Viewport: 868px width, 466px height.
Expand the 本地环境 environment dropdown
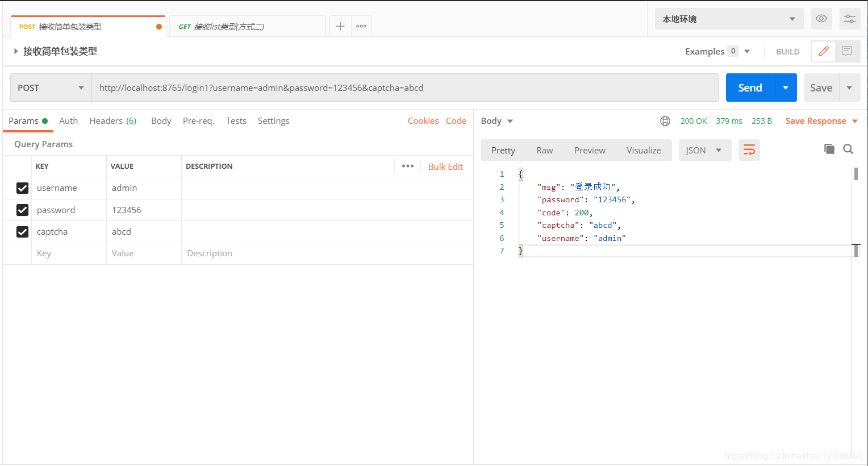coord(728,19)
